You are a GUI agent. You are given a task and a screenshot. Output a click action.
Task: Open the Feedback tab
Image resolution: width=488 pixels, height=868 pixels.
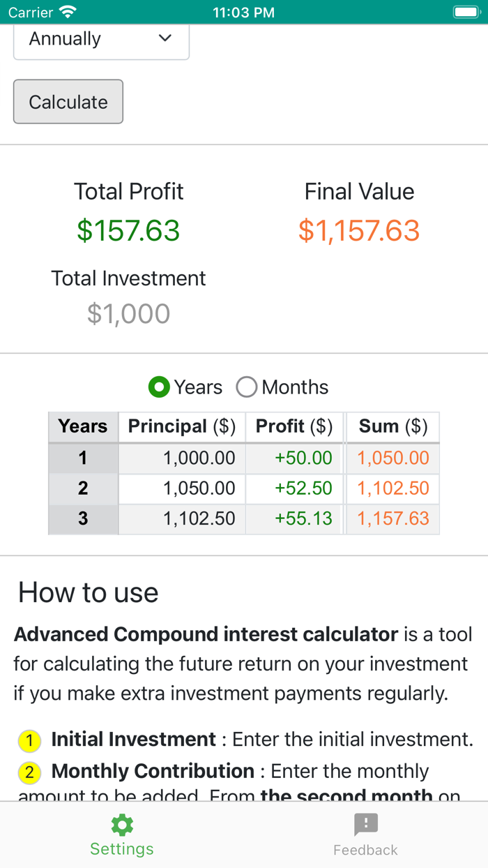[x=365, y=835]
